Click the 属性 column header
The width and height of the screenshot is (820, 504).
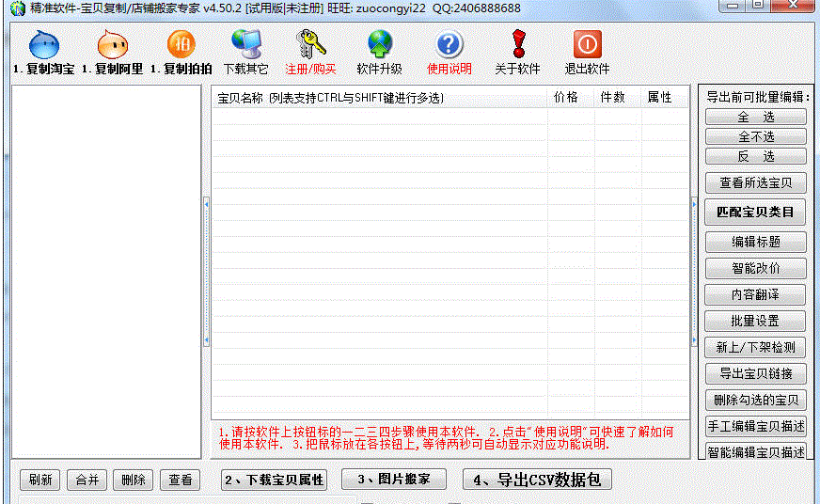point(665,98)
